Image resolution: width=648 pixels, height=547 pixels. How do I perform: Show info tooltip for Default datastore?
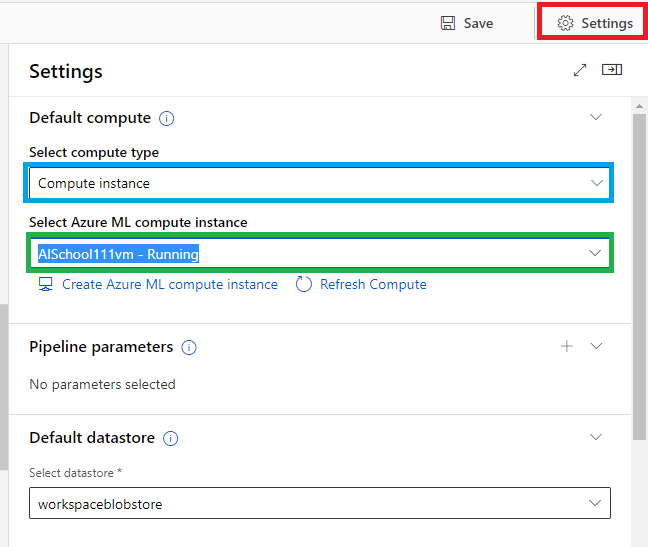[170, 438]
